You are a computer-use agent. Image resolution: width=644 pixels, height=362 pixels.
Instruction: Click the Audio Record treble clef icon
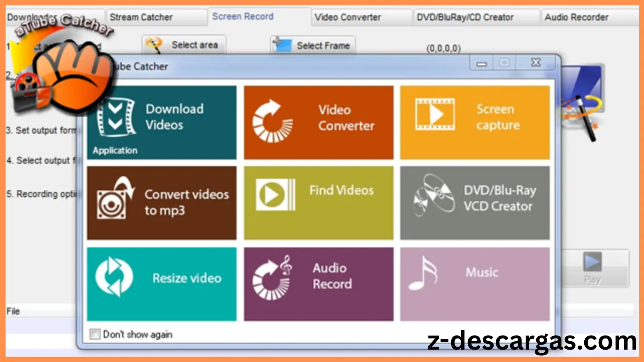(x=272, y=278)
